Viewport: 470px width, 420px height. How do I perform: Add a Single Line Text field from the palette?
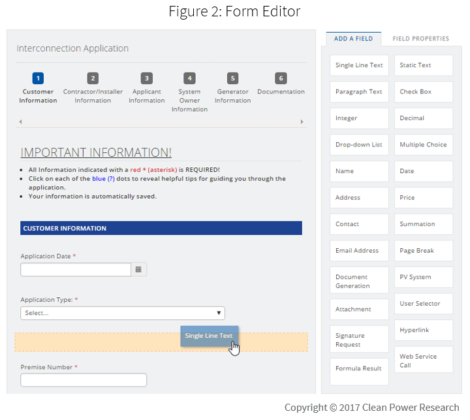(x=359, y=65)
